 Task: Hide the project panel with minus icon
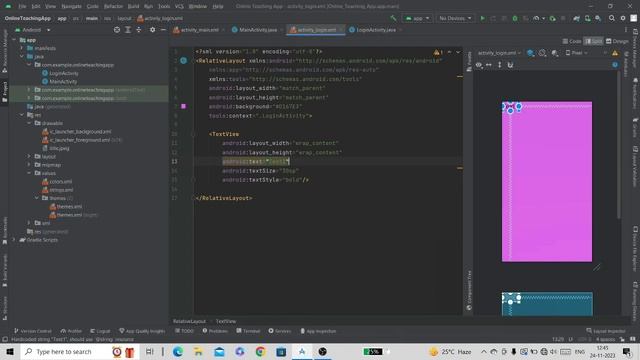click(x=163, y=30)
